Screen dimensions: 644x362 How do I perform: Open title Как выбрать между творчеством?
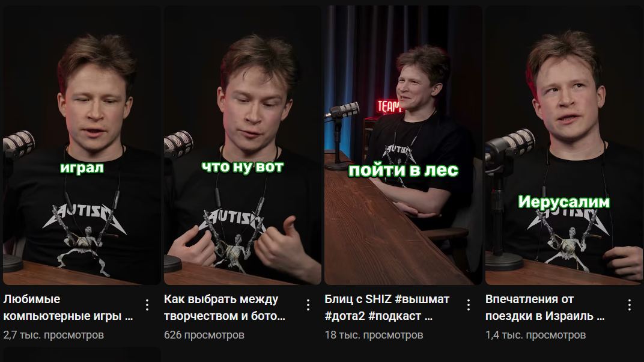225,307
